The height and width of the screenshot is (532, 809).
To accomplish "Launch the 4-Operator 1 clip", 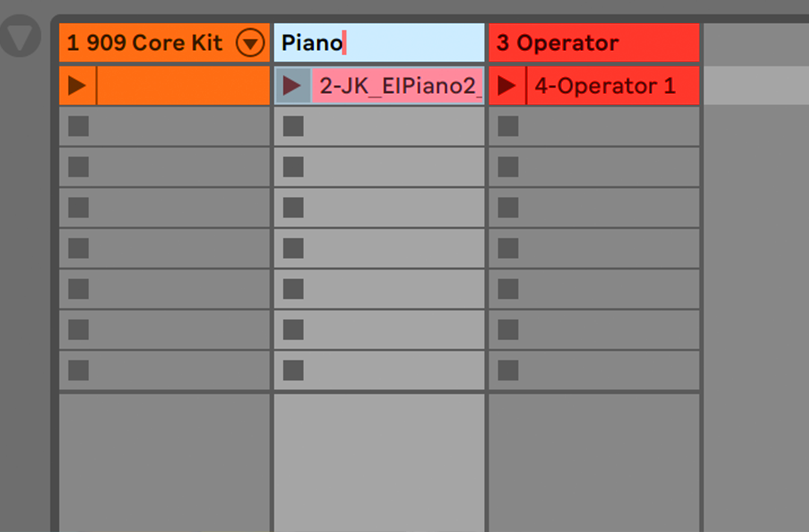I will [507, 85].
